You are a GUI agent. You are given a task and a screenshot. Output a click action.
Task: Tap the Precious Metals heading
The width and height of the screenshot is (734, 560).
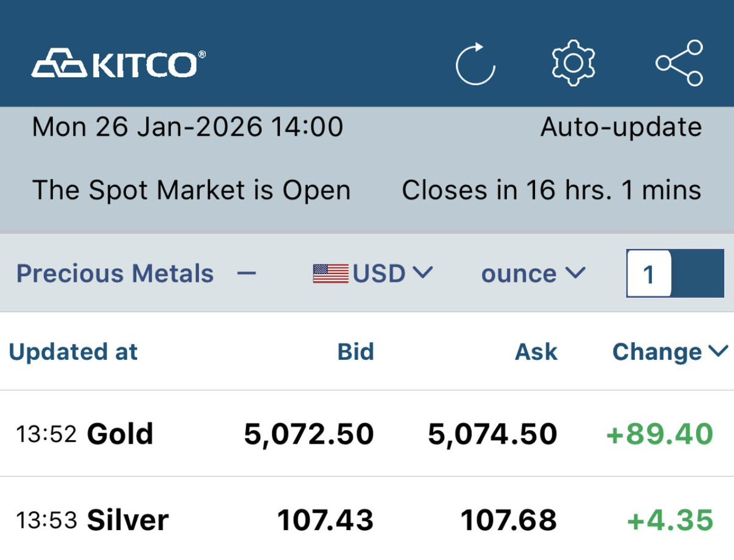point(115,274)
